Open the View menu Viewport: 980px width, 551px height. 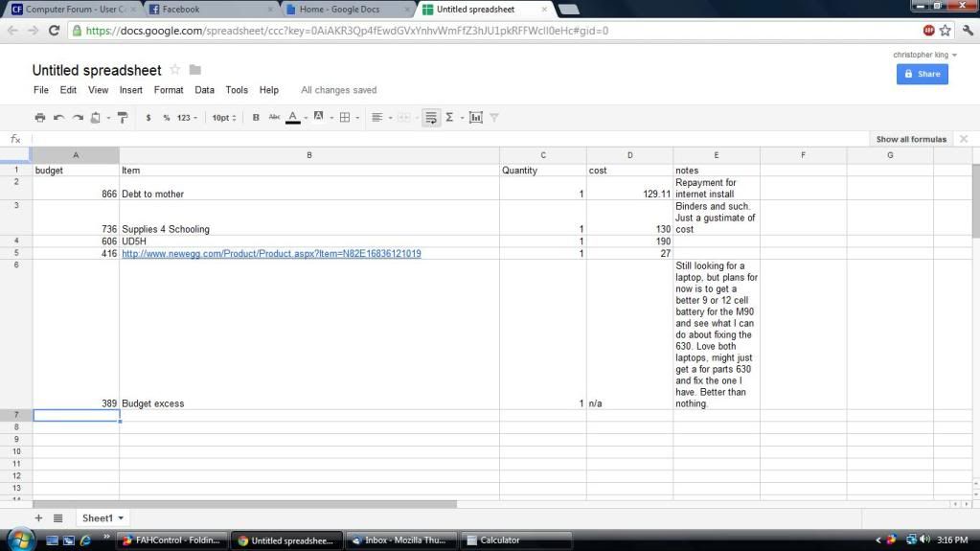tap(98, 90)
